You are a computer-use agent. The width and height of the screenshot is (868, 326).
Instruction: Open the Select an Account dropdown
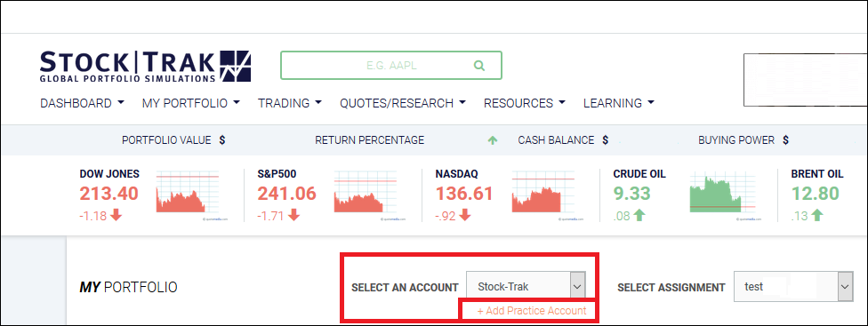click(x=526, y=287)
